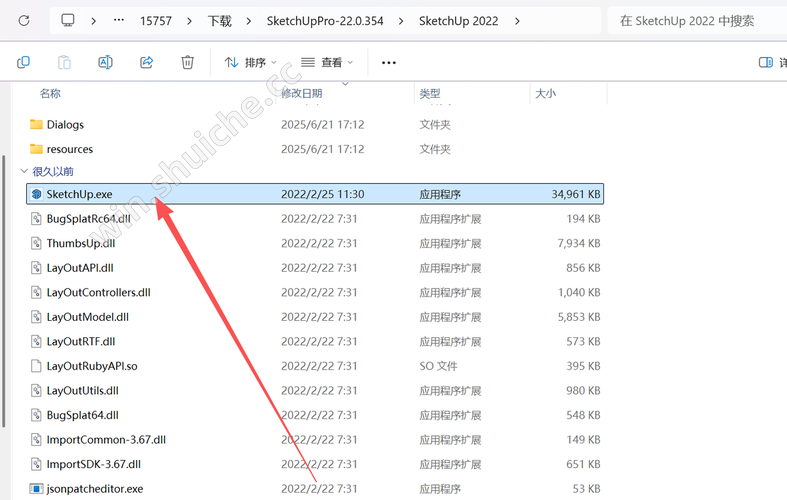Click SketchUp 2022 breadcrumb segment
787x500 pixels.
[x=458, y=21]
